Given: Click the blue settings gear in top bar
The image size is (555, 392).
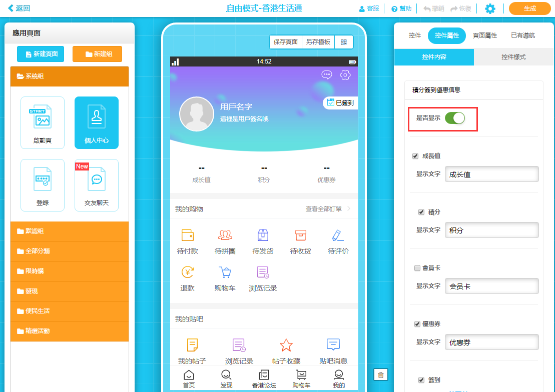Looking at the screenshot, I should 490,8.
